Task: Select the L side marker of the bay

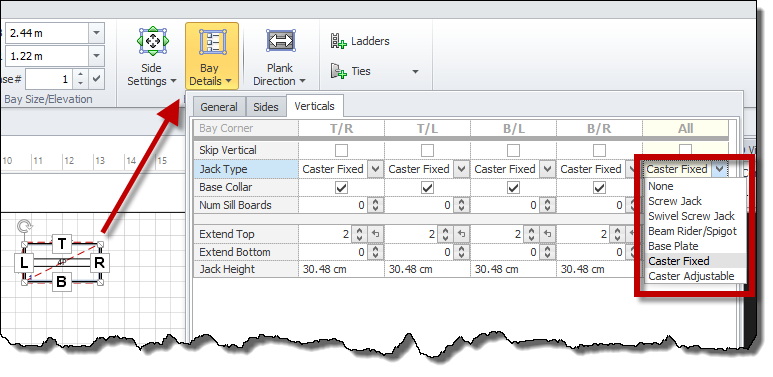Action: (x=24, y=263)
